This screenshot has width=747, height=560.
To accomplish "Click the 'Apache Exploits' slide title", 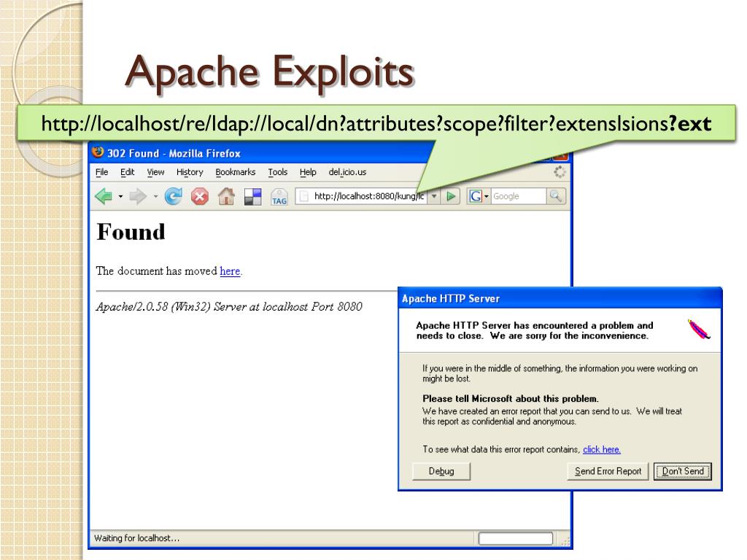I will point(270,71).
